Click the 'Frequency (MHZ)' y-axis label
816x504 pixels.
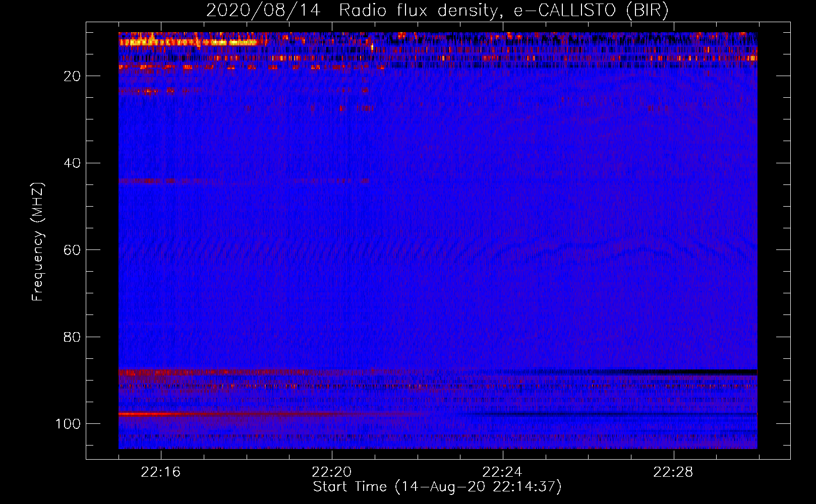coord(38,241)
